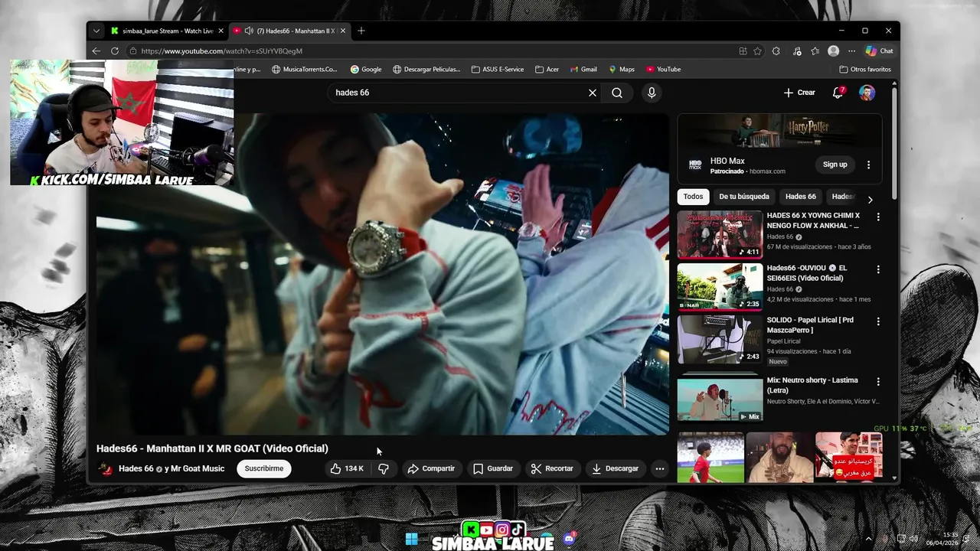Open Discord from taskbar

[569, 539]
